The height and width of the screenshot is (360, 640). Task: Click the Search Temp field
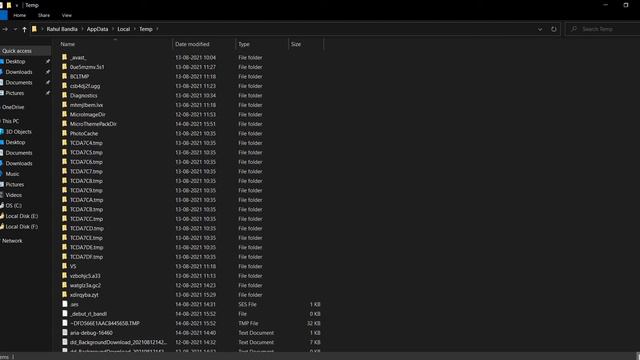point(602,29)
